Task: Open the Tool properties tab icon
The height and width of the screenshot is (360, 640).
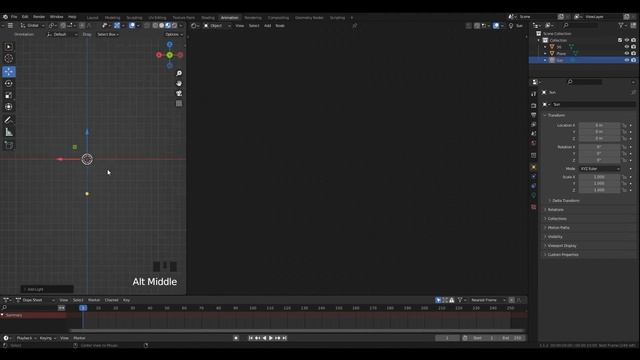Action: click(533, 94)
